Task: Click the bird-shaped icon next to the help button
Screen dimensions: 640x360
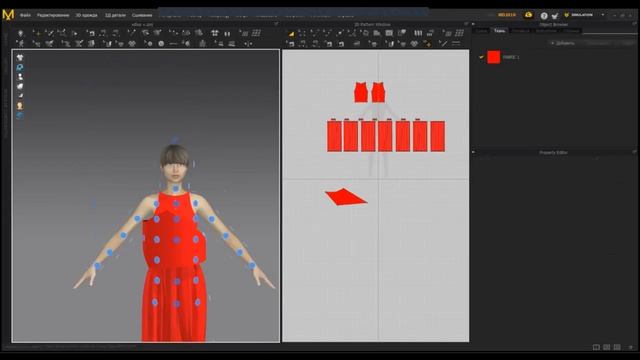Action: [555, 16]
